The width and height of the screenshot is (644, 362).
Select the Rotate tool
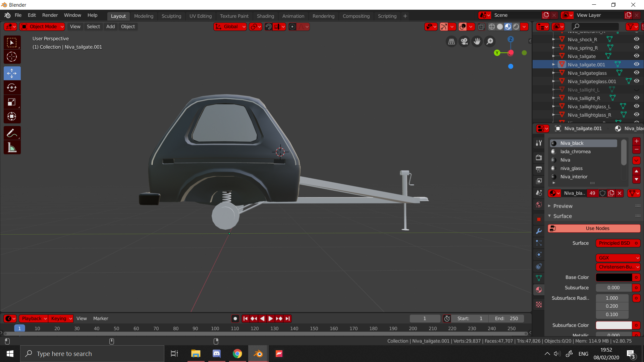pos(12,87)
